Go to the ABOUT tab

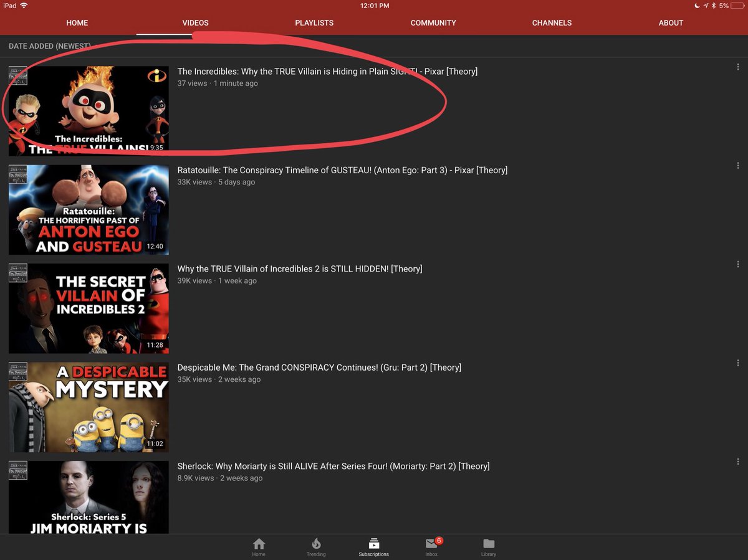(671, 23)
